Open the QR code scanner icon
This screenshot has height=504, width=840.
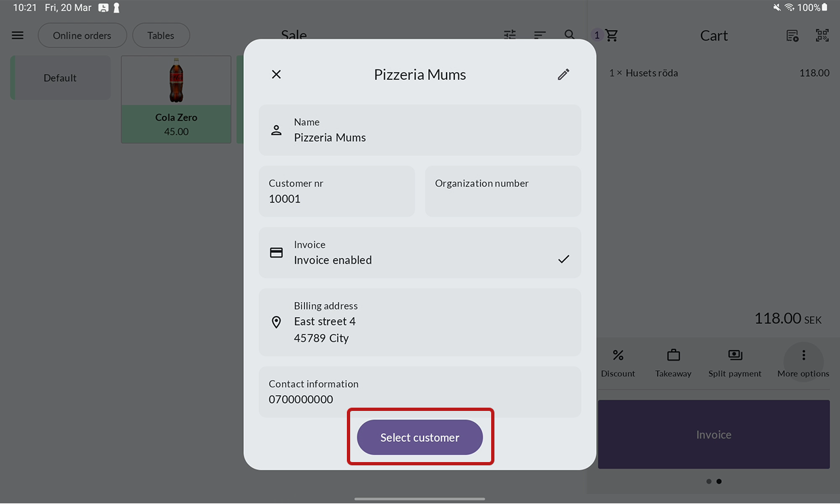(x=822, y=35)
